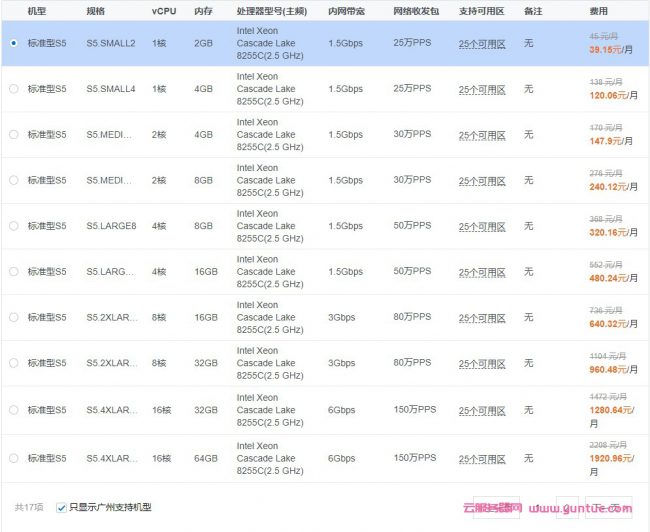This screenshot has width=650, height=532.
Task: Choose the 16核 32GB instance radio button
Action: click(x=13, y=410)
